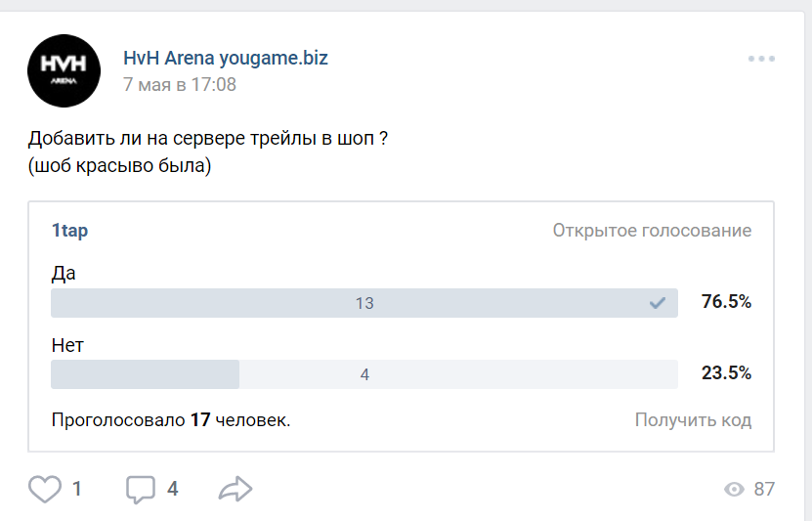Screen dimensions: 812x521
Task: Click Получить код to get embed code
Action: coord(693,420)
